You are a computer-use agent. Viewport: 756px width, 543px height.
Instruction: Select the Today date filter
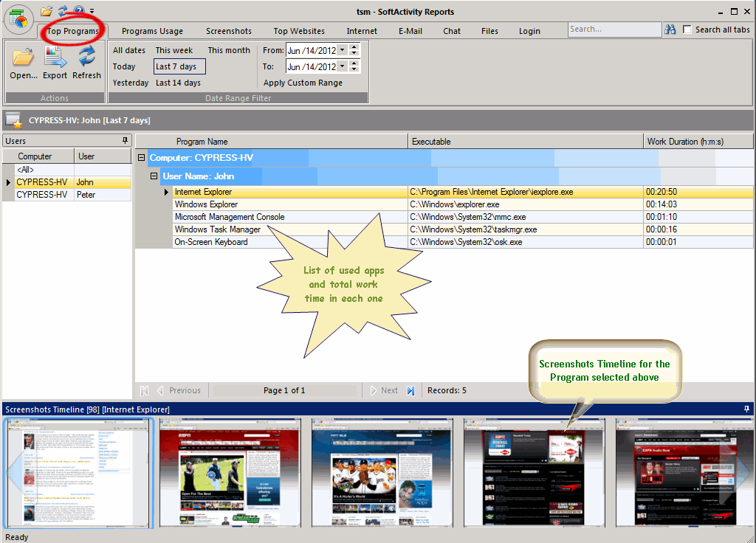point(124,66)
